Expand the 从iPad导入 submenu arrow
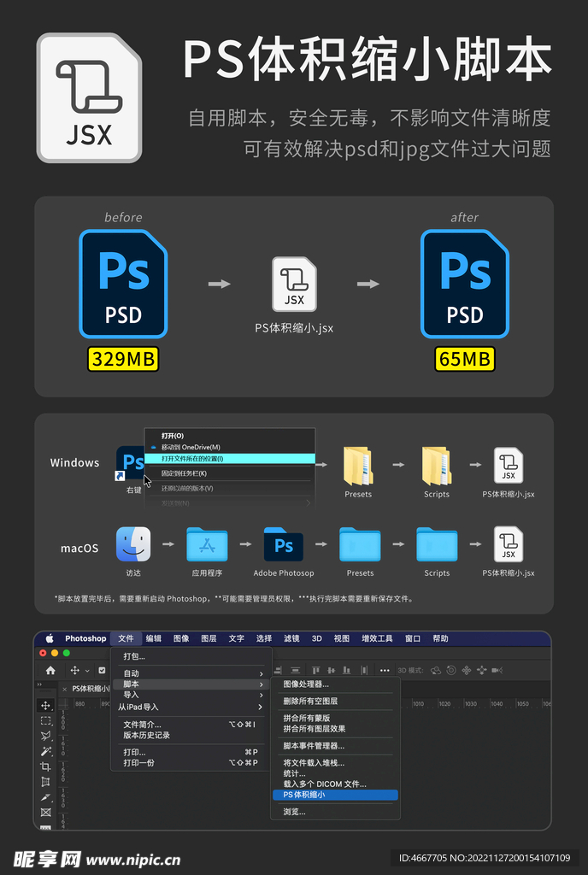This screenshot has height=875, width=588. pos(261,707)
